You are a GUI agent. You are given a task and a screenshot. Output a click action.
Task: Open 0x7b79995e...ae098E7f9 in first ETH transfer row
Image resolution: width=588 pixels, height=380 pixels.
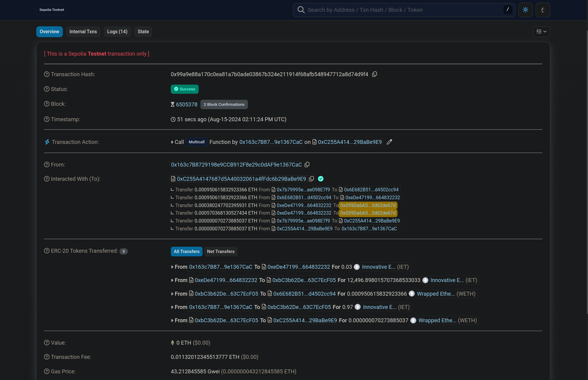tap(303, 190)
